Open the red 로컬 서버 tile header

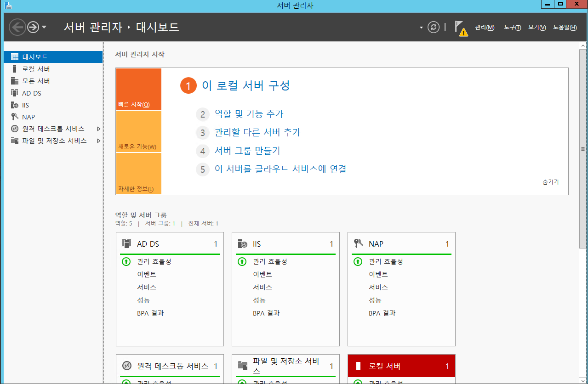point(401,366)
